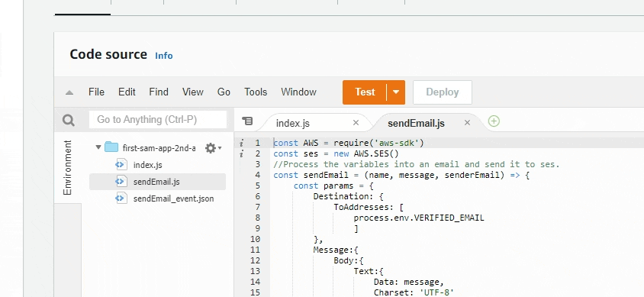Screen dimensions: 644x297
Task: Click the info marker on line 1
Action: click(x=242, y=143)
